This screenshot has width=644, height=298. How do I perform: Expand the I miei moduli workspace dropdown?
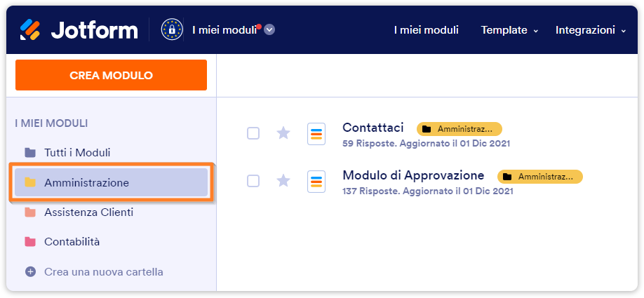point(269,29)
